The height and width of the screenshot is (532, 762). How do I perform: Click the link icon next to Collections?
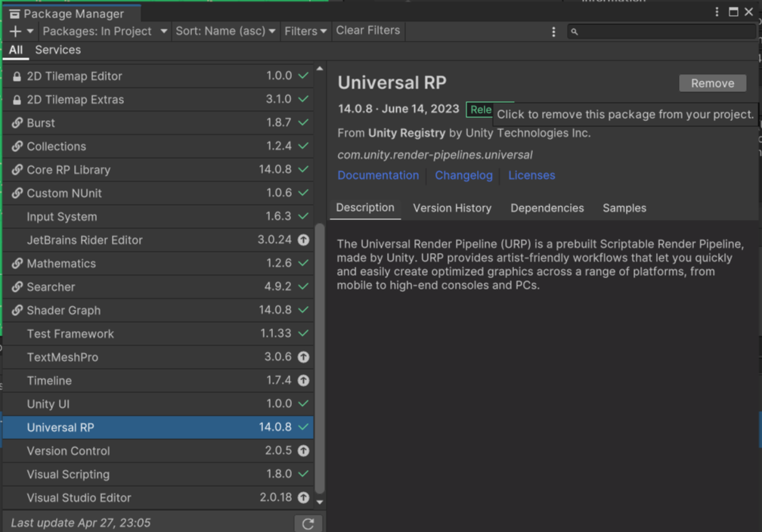[17, 147]
